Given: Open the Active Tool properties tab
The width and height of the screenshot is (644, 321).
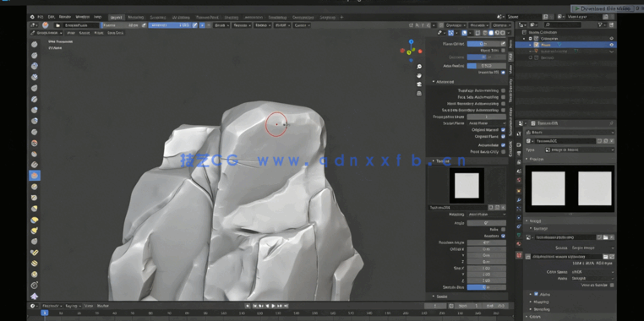Looking at the screenshot, I should point(519,133).
